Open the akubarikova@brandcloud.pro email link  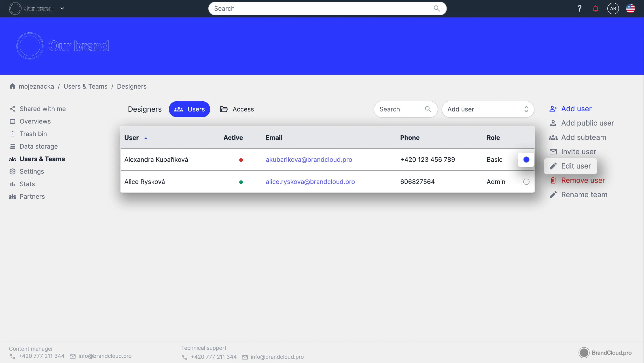pyautogui.click(x=309, y=160)
